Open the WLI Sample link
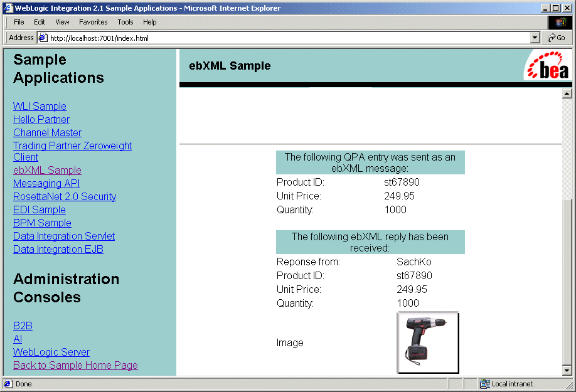Viewport: 576px width, 392px height. (40, 106)
